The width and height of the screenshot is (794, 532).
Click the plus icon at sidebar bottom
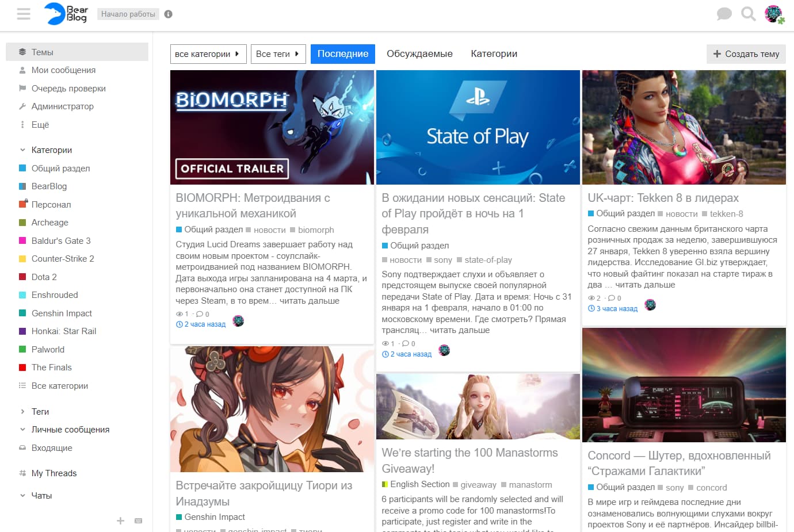[120, 520]
